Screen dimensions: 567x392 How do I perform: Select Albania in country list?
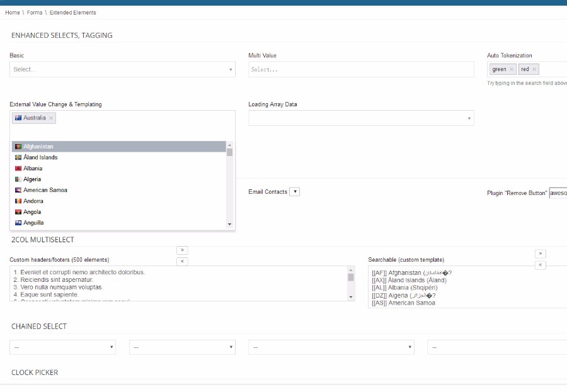pyautogui.click(x=119, y=169)
